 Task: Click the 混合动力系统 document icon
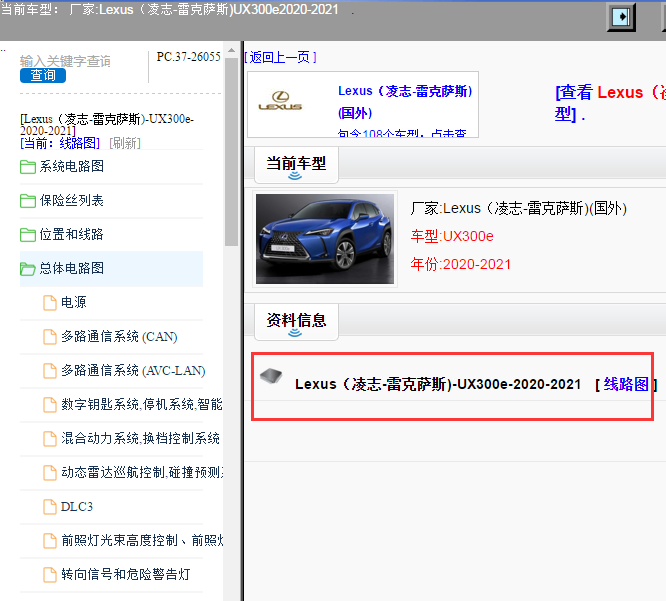(x=50, y=439)
